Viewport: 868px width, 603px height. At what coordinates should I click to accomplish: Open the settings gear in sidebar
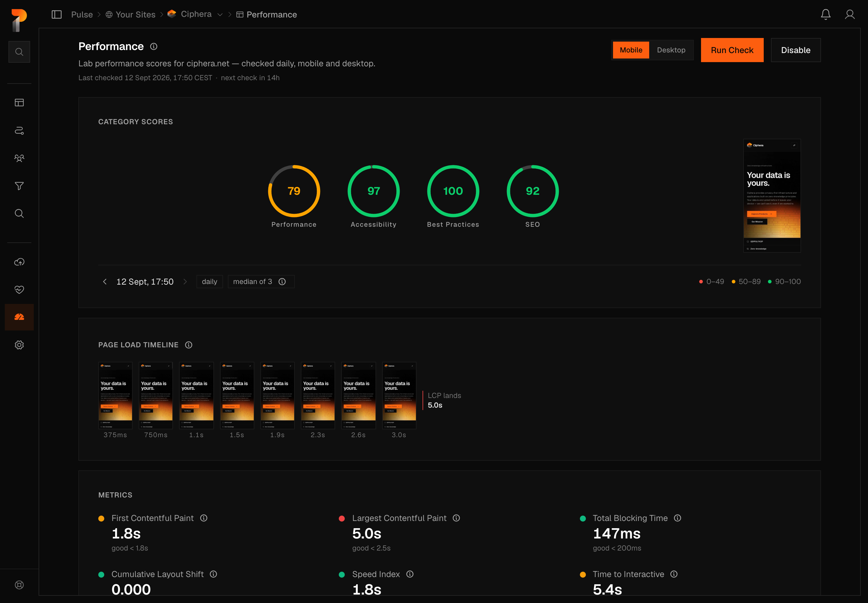pyautogui.click(x=19, y=345)
